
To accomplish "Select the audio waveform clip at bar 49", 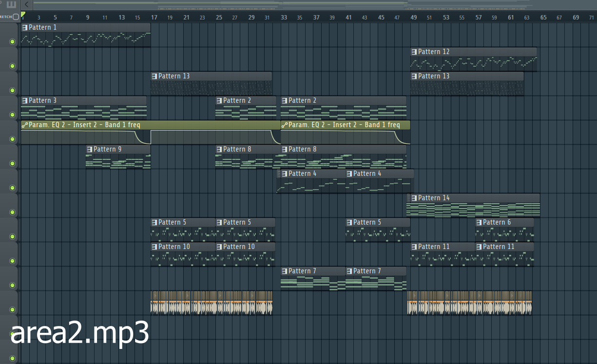I will [x=470, y=303].
